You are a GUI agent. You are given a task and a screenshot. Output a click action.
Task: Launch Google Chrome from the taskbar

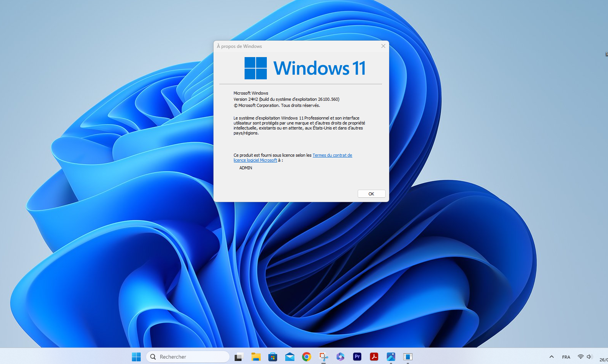pyautogui.click(x=306, y=357)
